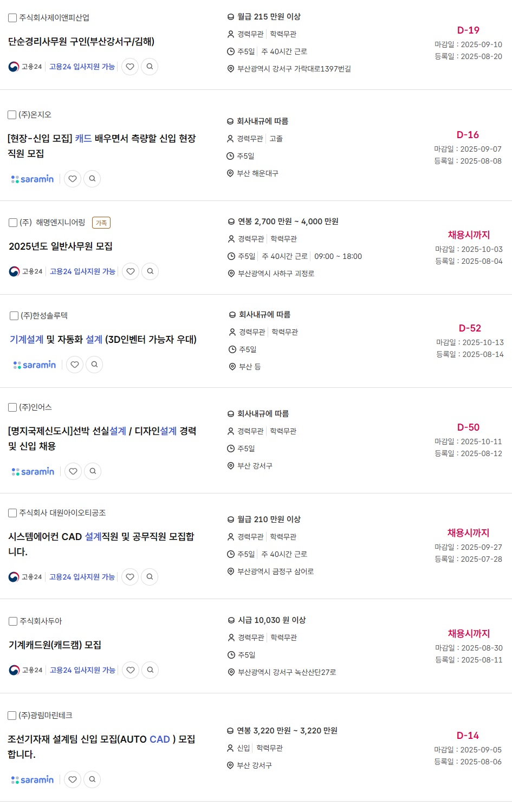Tick the 주식회사두아 checkbox
Image resolution: width=512 pixels, height=812 pixels.
coord(13,621)
